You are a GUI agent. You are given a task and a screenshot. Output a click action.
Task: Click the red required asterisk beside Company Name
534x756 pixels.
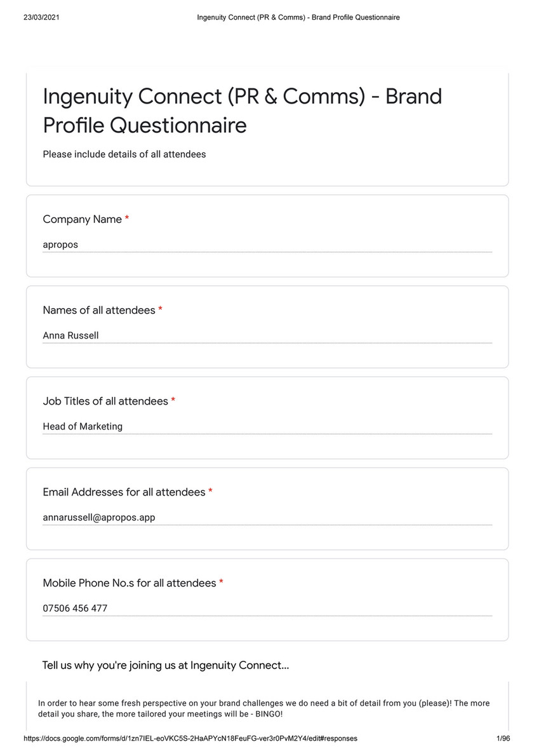127,219
